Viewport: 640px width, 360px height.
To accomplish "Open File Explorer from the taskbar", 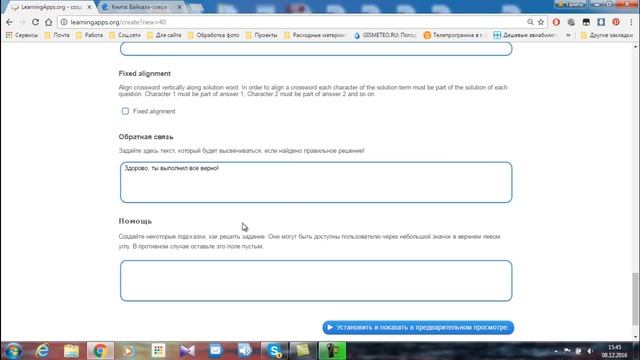I will pyautogui.click(x=71, y=351).
